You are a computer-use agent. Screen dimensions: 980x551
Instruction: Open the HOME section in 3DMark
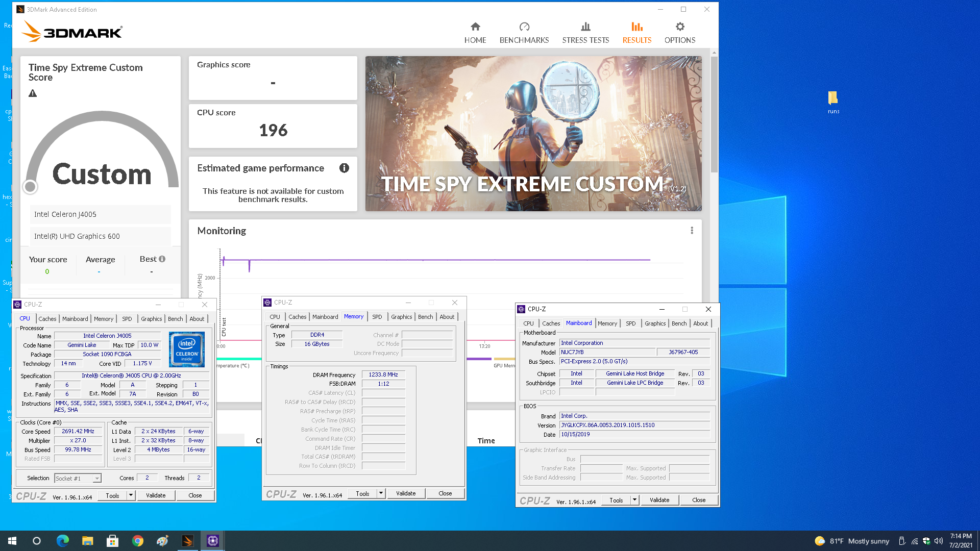[475, 33]
